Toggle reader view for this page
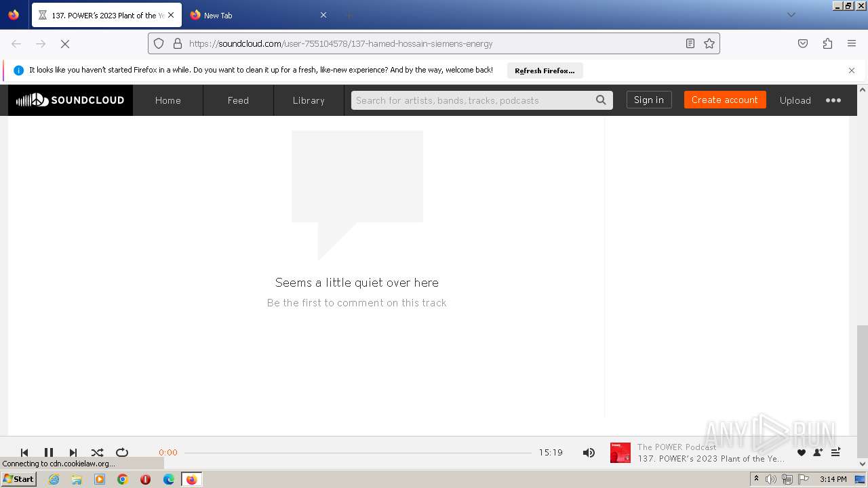 (x=690, y=43)
